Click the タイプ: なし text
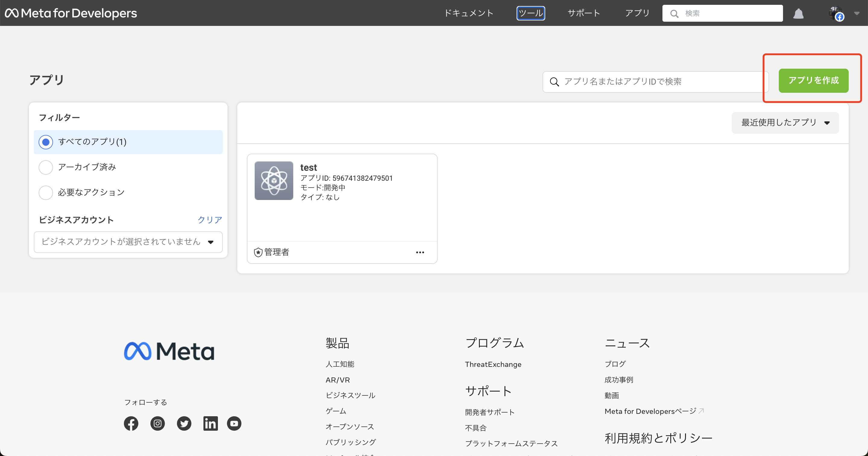Image resolution: width=868 pixels, height=456 pixels. [x=319, y=197]
